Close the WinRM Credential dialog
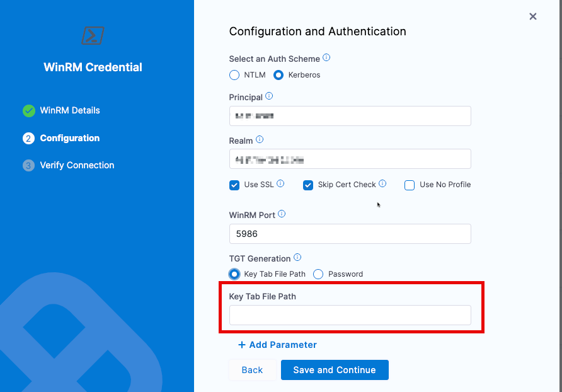562x392 pixels. (x=533, y=16)
